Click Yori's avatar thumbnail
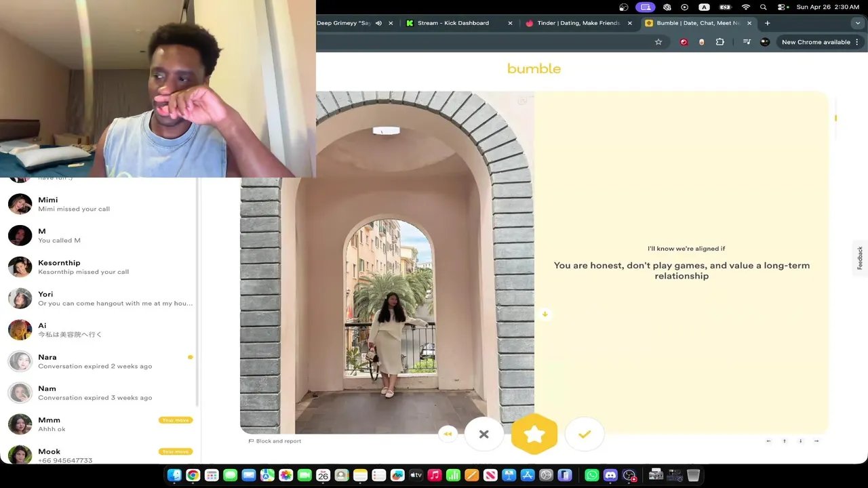The width and height of the screenshot is (868, 488). [x=20, y=298]
